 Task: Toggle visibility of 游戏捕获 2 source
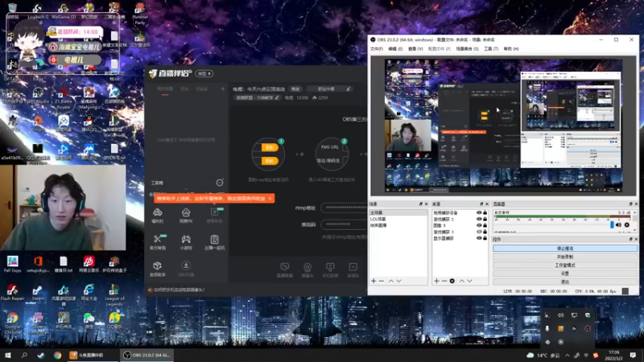coord(479,219)
